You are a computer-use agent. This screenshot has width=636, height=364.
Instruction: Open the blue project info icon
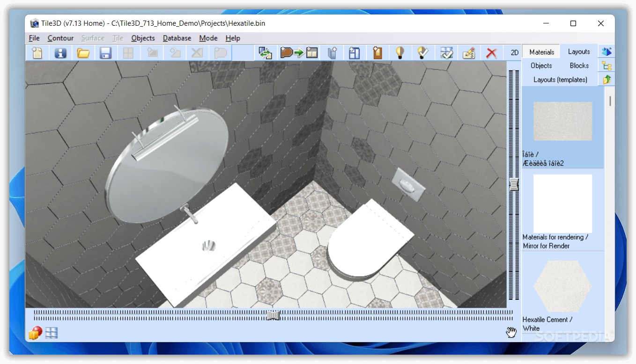[x=60, y=53]
